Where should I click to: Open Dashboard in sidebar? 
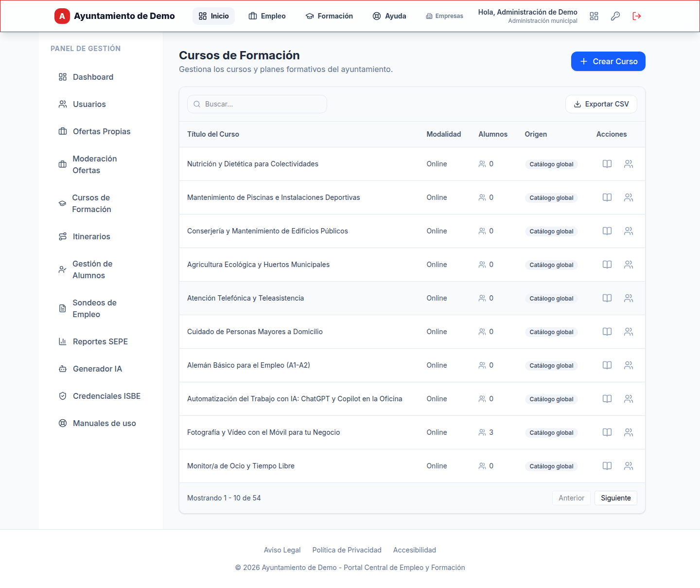(x=101, y=77)
